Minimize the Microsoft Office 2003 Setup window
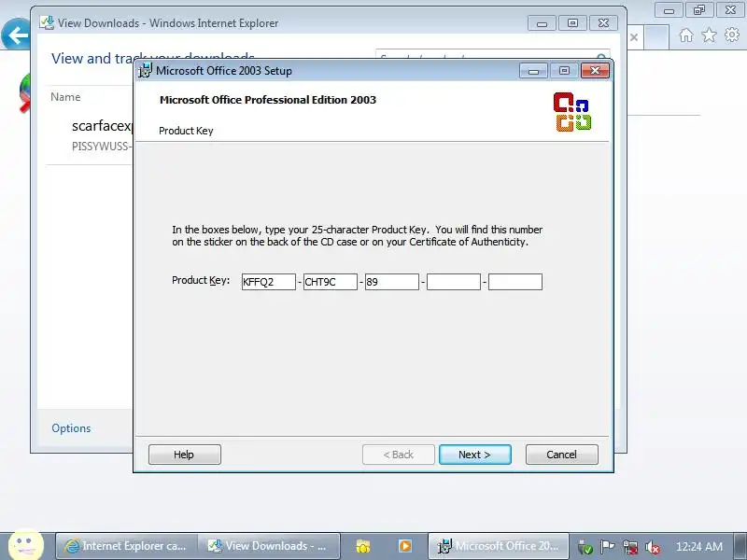747x560 pixels. tap(533, 71)
